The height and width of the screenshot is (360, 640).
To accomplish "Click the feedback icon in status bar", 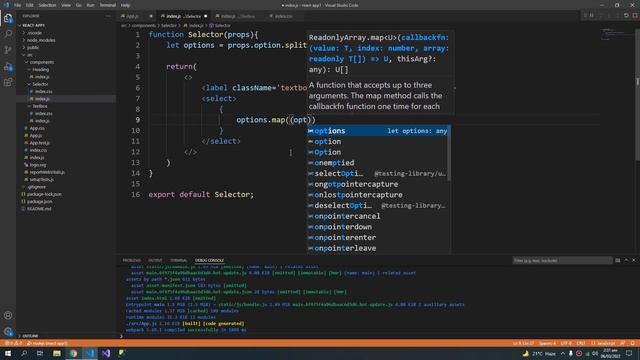I will [x=622, y=343].
